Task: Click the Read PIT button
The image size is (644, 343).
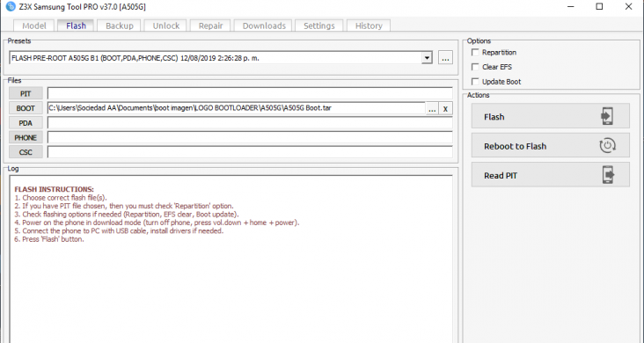Action: [550, 175]
